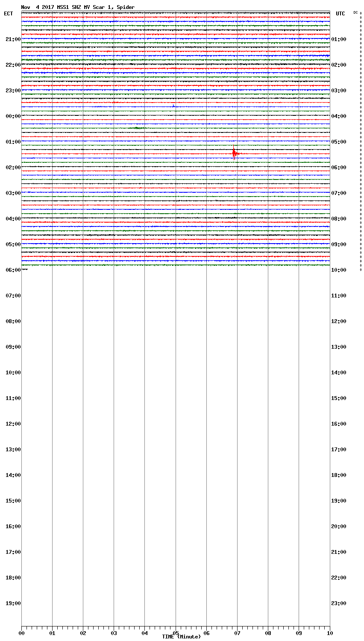Select the 09:00 label on the ECT axis
This screenshot has height=641, width=364.
[13, 347]
